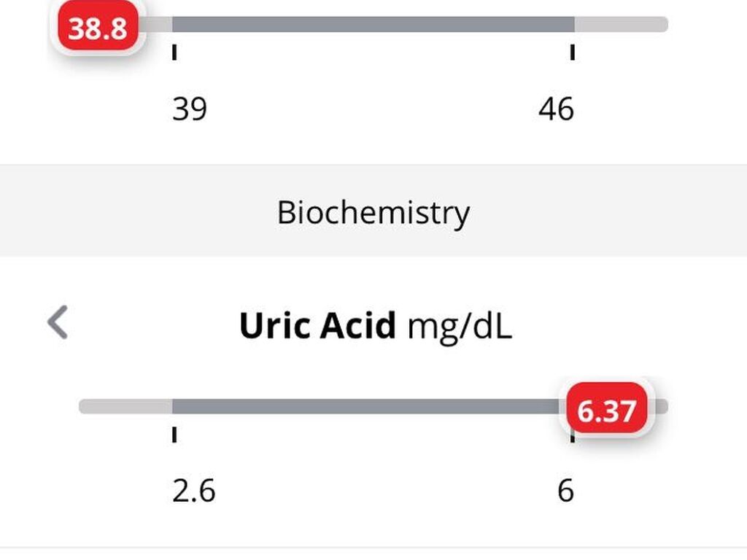Tap the tick mark above 39
This screenshot has width=747, height=560.
pos(174,52)
